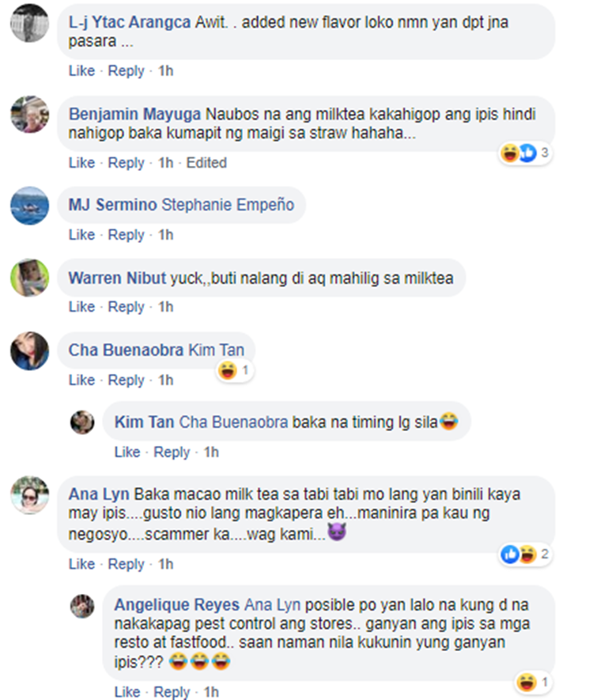Open Warren Nibut's profile picture
Viewport: 593px width, 700px height.
(x=29, y=278)
